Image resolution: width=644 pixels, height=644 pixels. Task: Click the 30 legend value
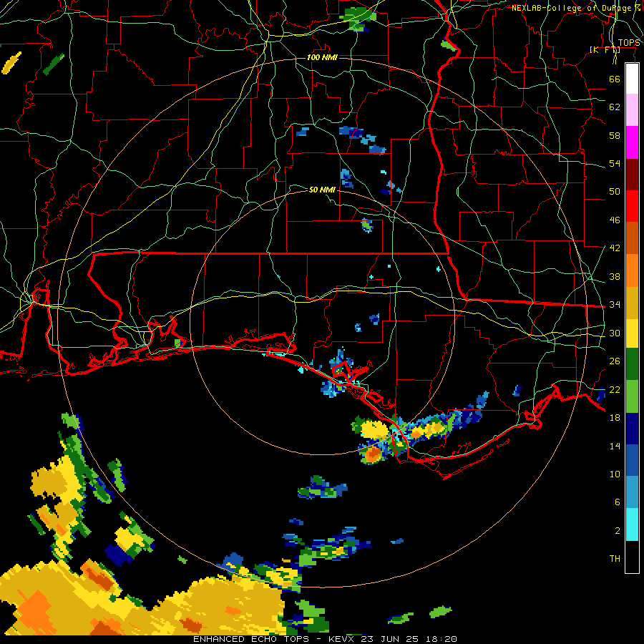pos(615,333)
